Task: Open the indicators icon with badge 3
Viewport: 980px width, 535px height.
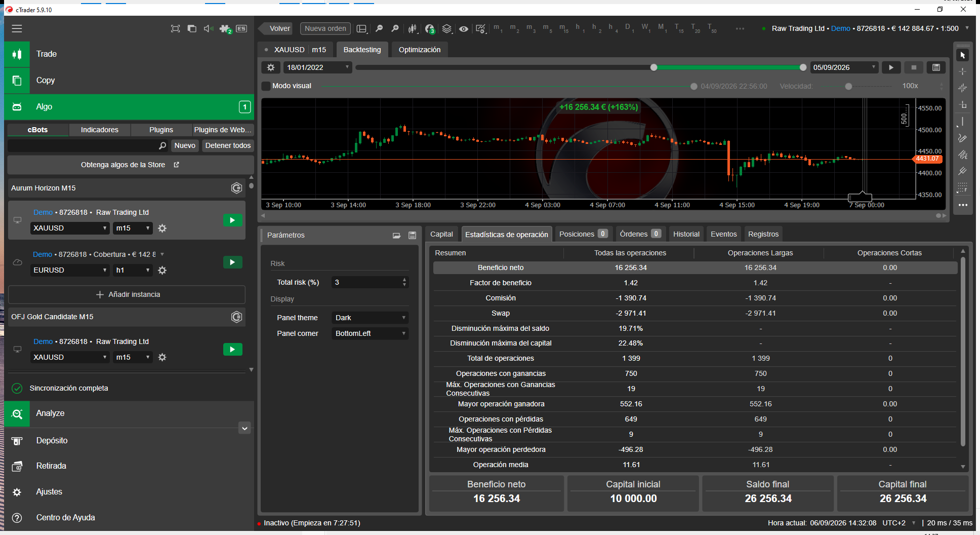Action: [x=430, y=29]
